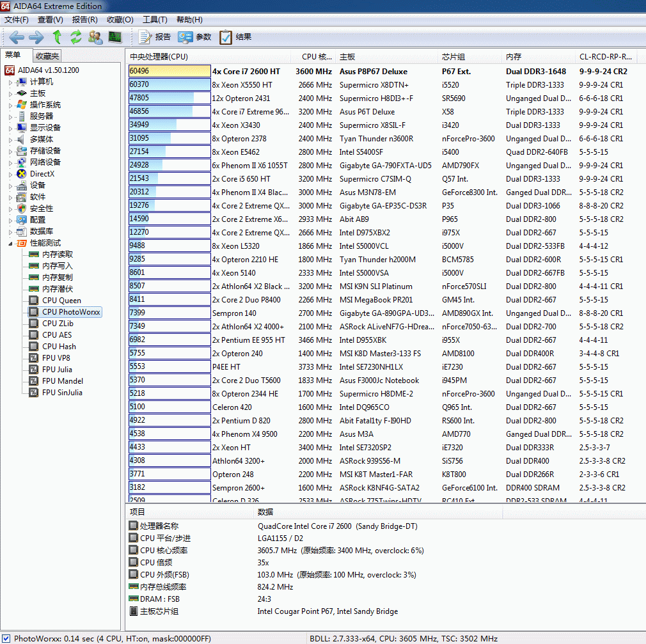Expand the 计算机 tree node
The height and width of the screenshot is (644, 646).
(10, 82)
